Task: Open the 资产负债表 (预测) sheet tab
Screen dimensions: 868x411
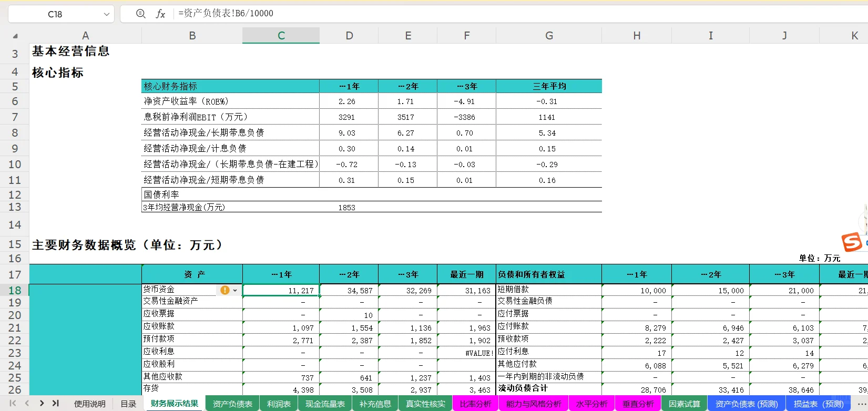Action: coord(747,404)
